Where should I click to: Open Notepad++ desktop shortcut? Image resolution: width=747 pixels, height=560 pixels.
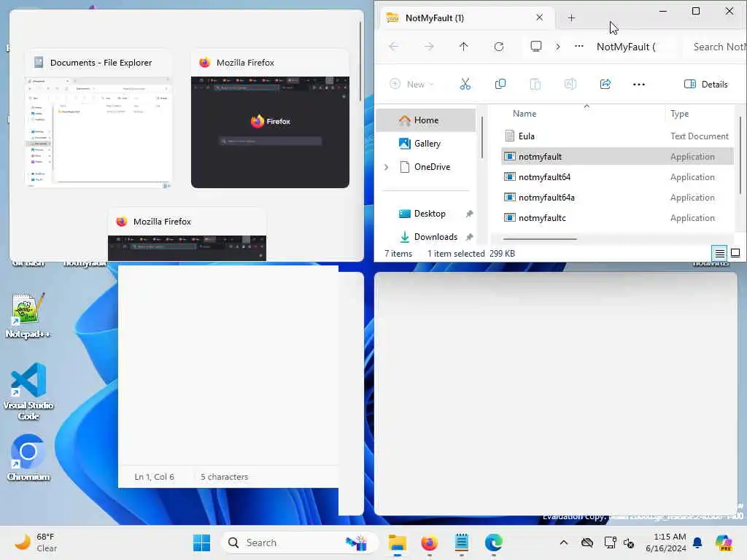click(28, 315)
